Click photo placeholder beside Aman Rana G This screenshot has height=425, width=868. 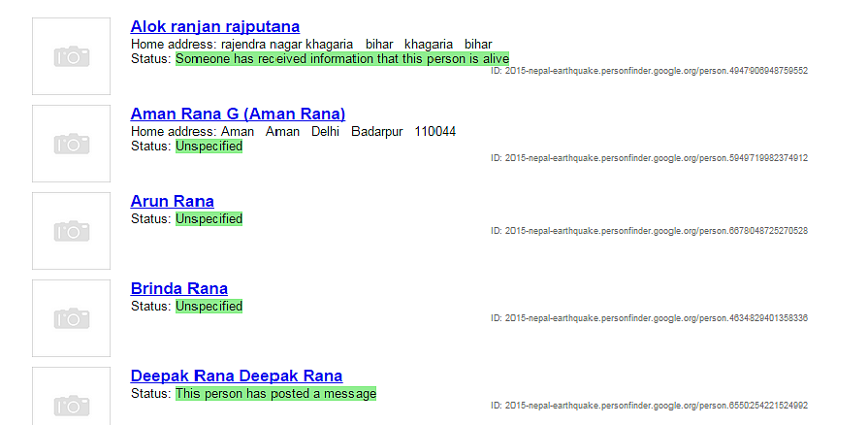[72, 144]
